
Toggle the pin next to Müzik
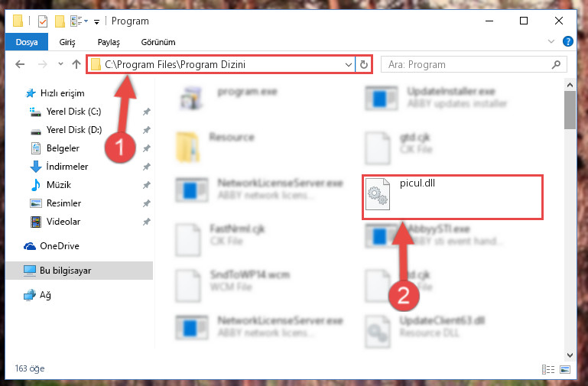pos(147,185)
